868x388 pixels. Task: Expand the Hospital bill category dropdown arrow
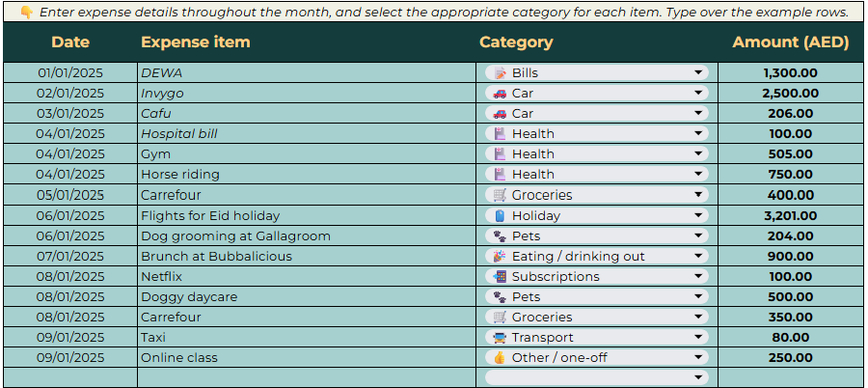coord(698,134)
